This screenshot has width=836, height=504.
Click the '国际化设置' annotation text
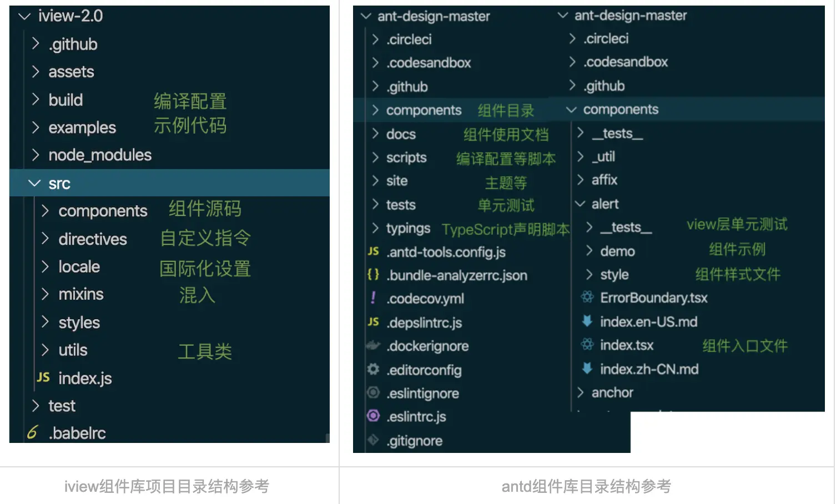pos(205,269)
